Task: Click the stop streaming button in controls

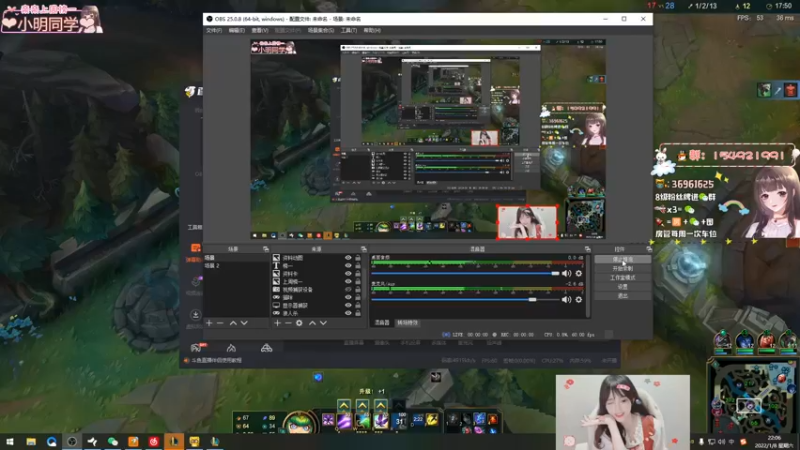Action: coord(622,259)
